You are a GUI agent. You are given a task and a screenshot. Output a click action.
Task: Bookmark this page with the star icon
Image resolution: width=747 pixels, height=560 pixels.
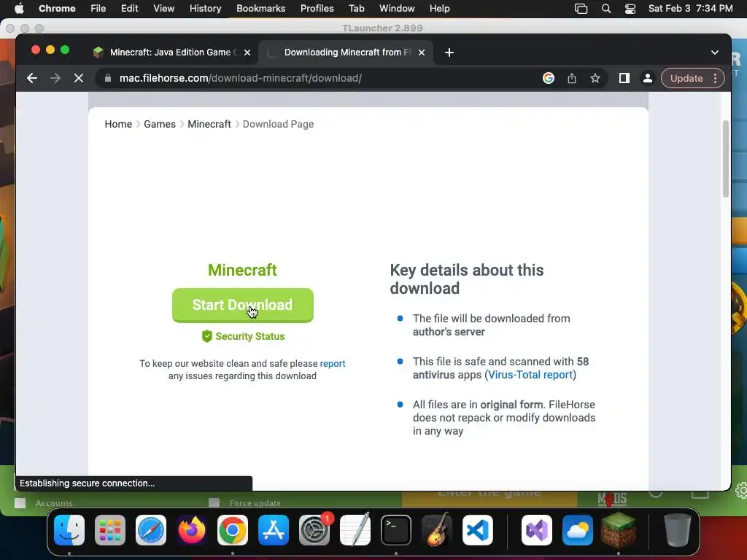pyautogui.click(x=595, y=78)
